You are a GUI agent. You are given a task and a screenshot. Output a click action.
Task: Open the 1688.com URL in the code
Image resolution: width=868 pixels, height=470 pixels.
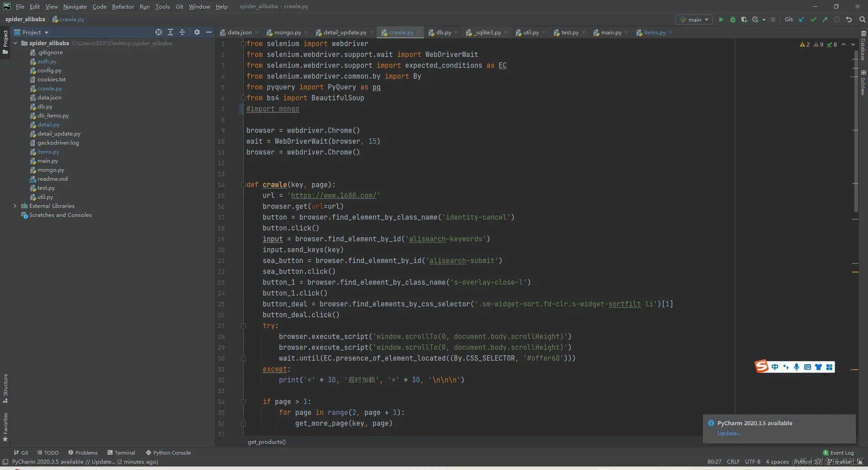pyautogui.click(x=334, y=196)
